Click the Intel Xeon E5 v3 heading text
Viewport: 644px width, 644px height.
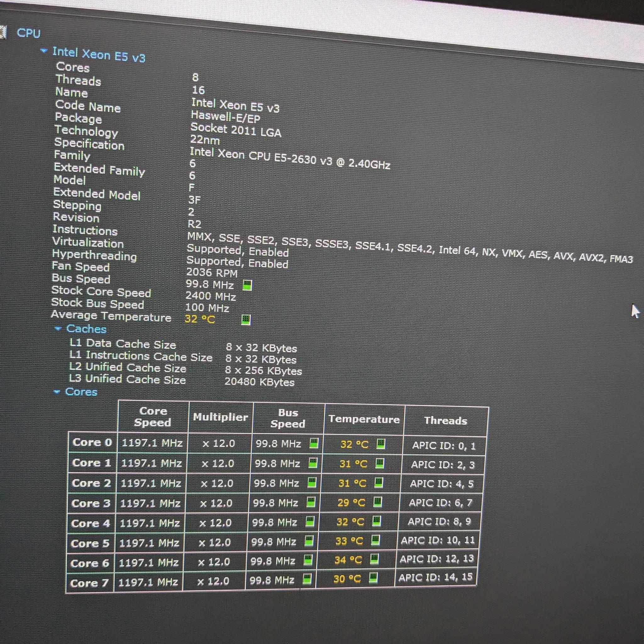99,55
